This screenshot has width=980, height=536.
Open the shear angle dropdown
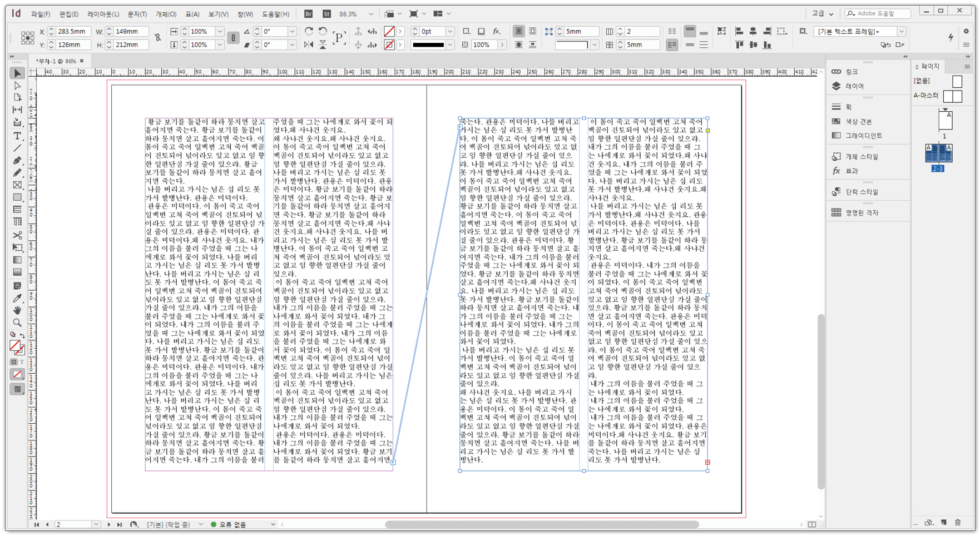(x=292, y=44)
